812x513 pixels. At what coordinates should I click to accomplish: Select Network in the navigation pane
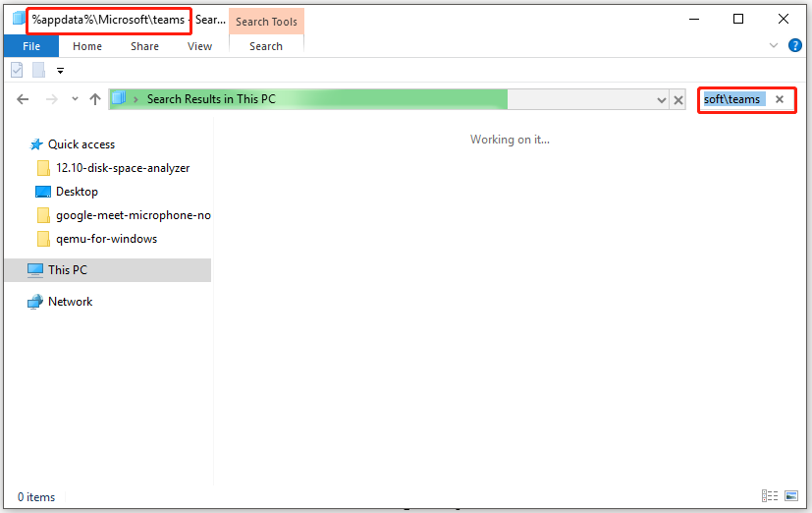[x=70, y=302]
